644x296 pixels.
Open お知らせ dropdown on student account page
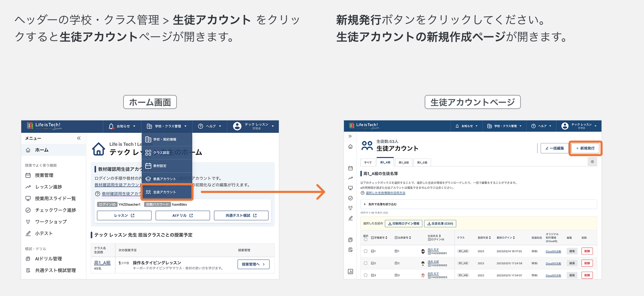466,126
